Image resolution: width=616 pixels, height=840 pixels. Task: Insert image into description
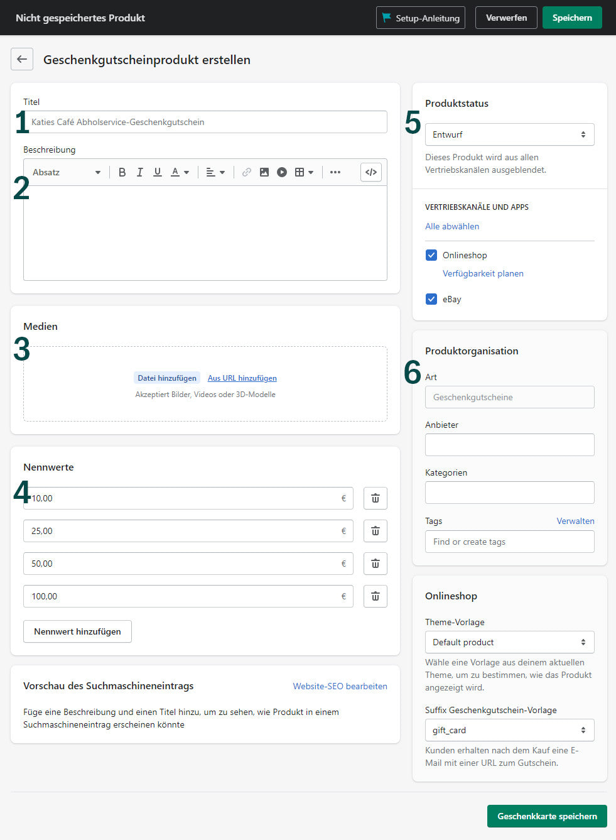pos(264,172)
